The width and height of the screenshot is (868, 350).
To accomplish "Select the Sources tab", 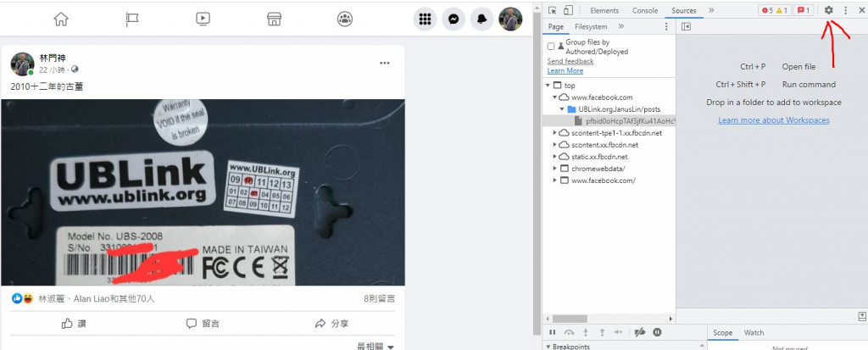I will click(x=684, y=10).
